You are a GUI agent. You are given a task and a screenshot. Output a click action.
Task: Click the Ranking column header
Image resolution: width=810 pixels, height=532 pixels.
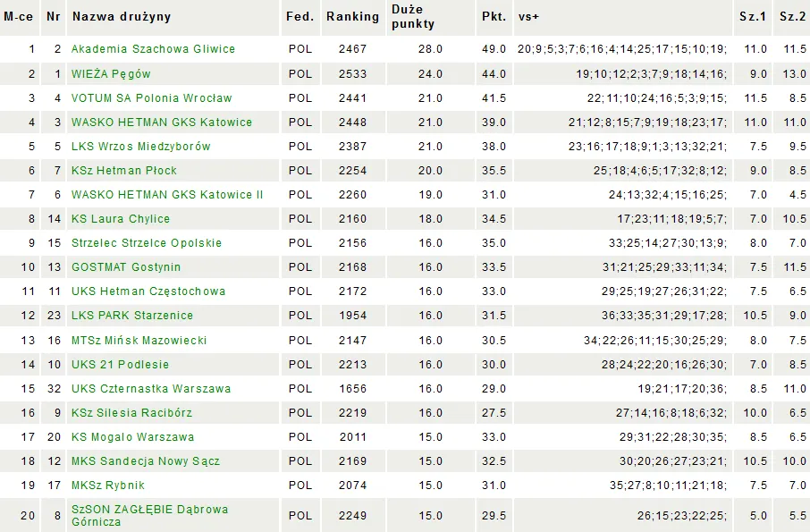click(352, 17)
